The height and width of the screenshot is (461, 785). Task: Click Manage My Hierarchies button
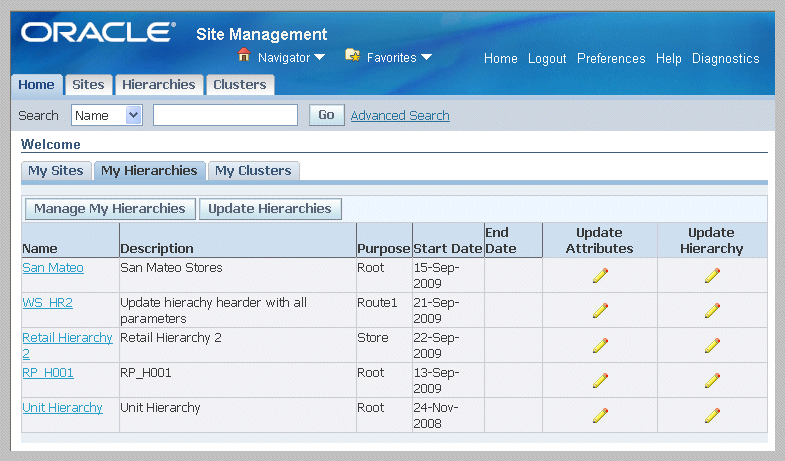[110, 209]
